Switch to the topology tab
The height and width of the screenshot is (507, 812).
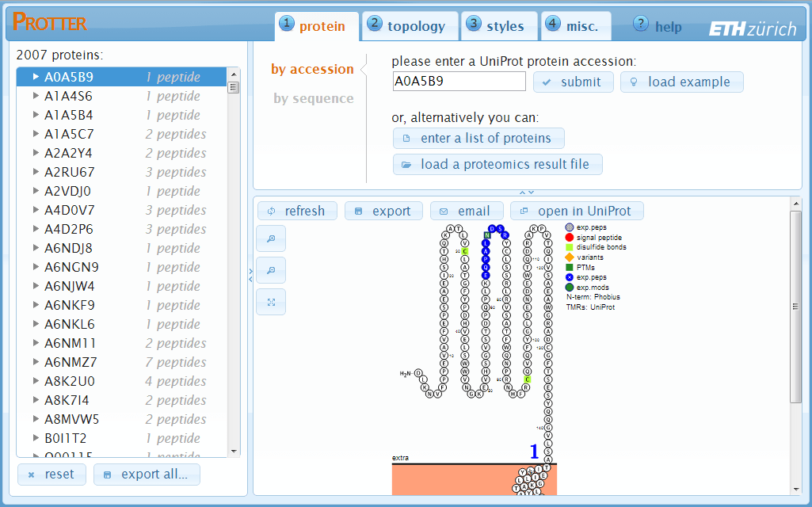pyautogui.click(x=407, y=26)
